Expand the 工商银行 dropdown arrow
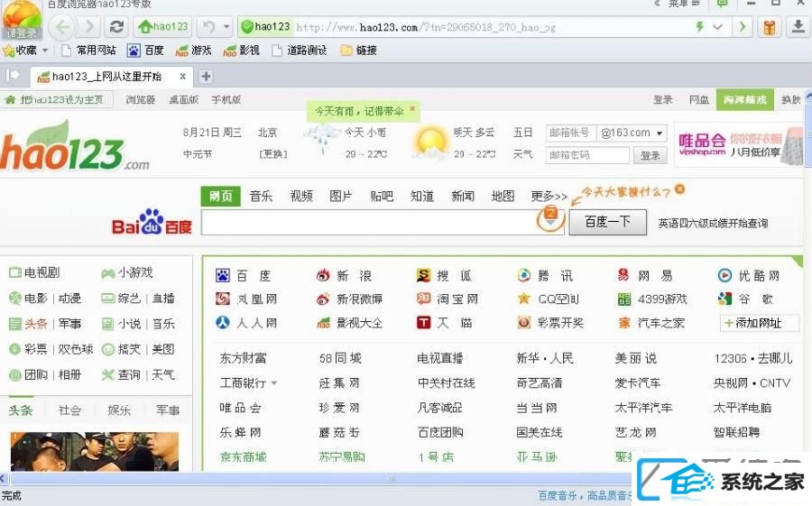 (x=274, y=383)
